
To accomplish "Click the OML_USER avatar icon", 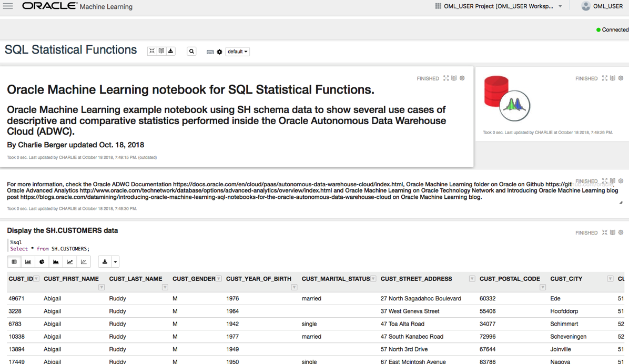I will pyautogui.click(x=586, y=6).
